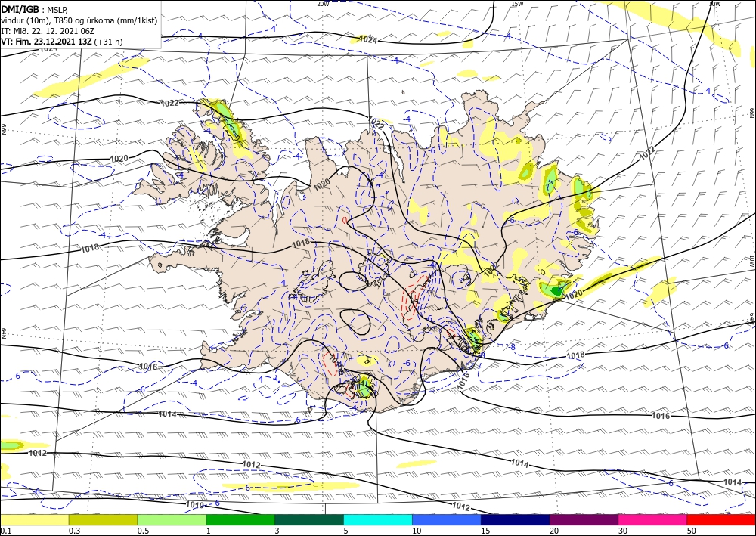Click the 'vindur (10m), T850 og úrkoma' line
Screen dimensions: 756x536
[79, 20]
